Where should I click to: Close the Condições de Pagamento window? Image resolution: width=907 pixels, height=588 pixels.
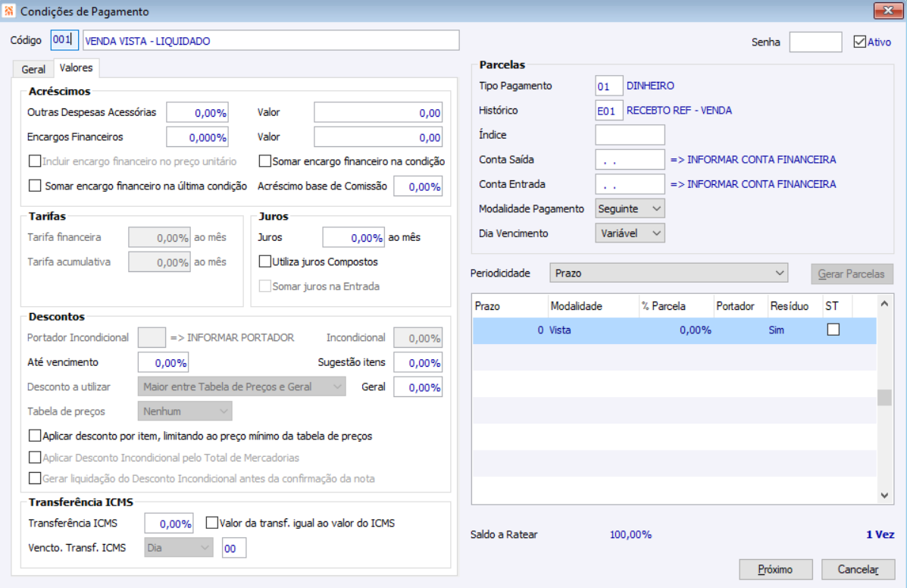pyautogui.click(x=888, y=11)
